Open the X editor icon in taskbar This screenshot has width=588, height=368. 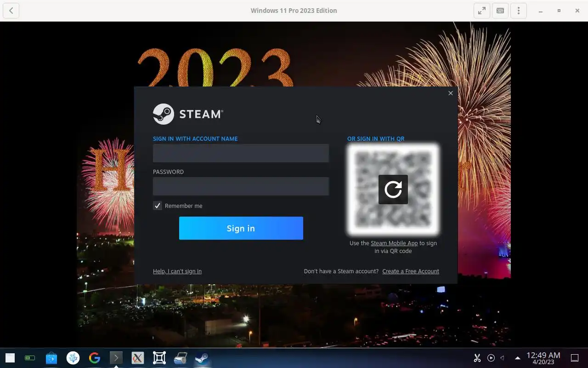[138, 358]
